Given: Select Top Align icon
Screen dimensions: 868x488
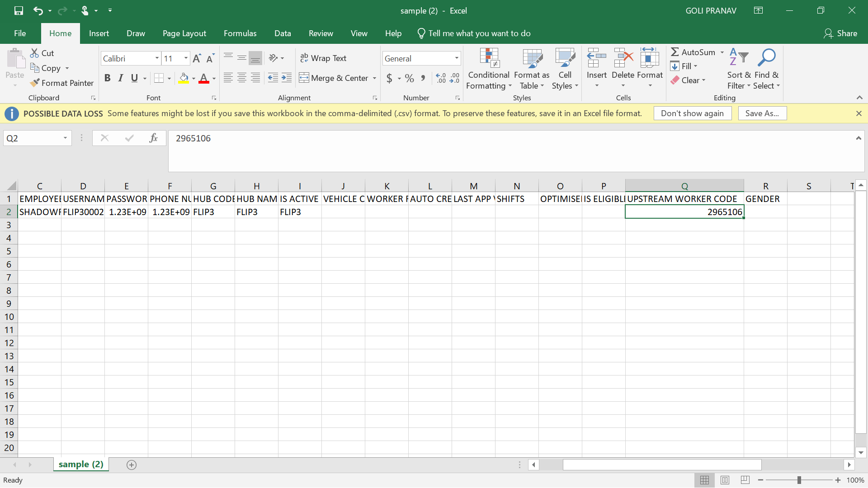Looking at the screenshot, I should tap(228, 58).
